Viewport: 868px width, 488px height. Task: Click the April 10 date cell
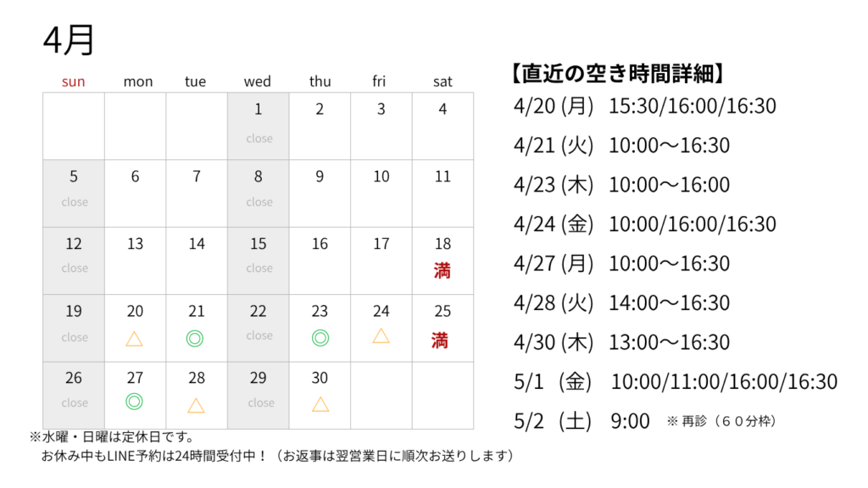(381, 193)
